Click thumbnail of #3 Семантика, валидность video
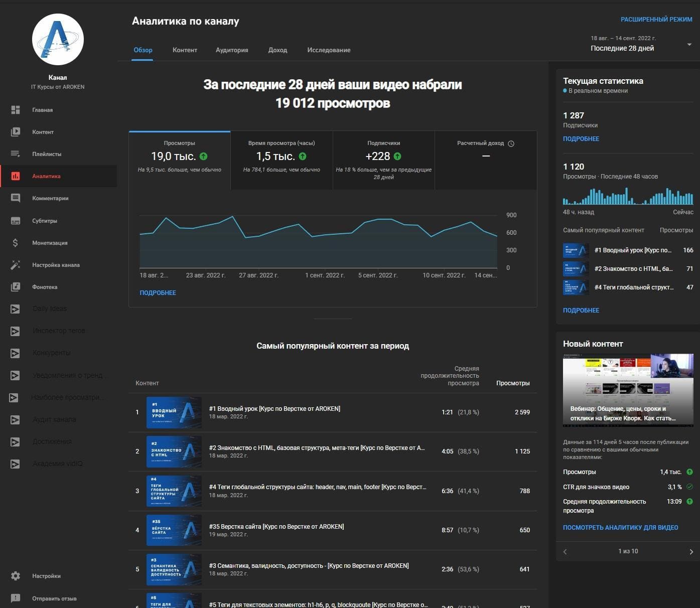700x608 pixels. pyautogui.click(x=174, y=569)
